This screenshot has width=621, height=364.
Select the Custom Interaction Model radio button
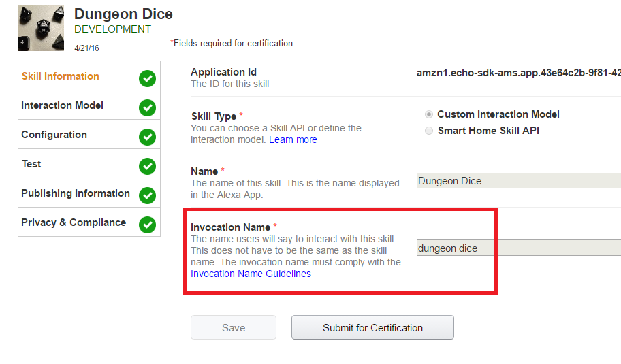coord(429,114)
